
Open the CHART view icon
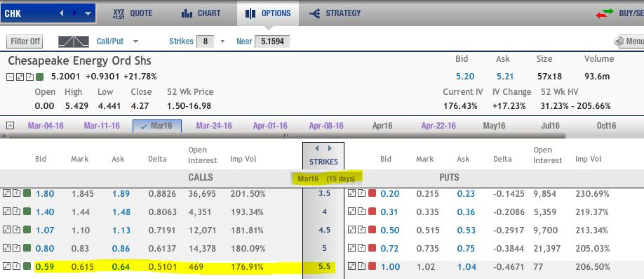(187, 13)
